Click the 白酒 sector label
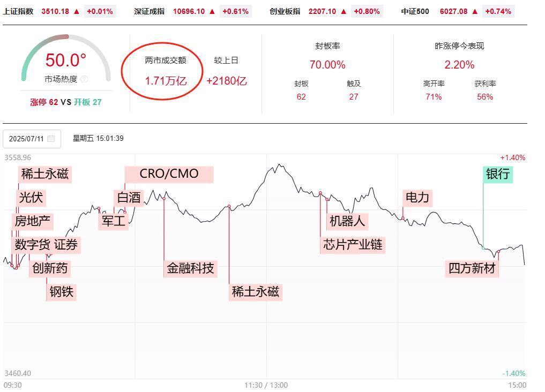This screenshot has width=545, height=392. [129, 198]
